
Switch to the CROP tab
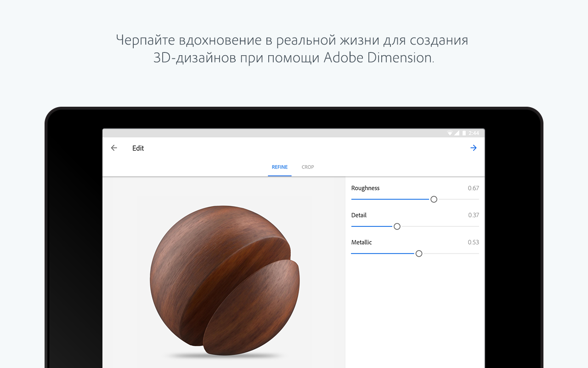click(308, 167)
